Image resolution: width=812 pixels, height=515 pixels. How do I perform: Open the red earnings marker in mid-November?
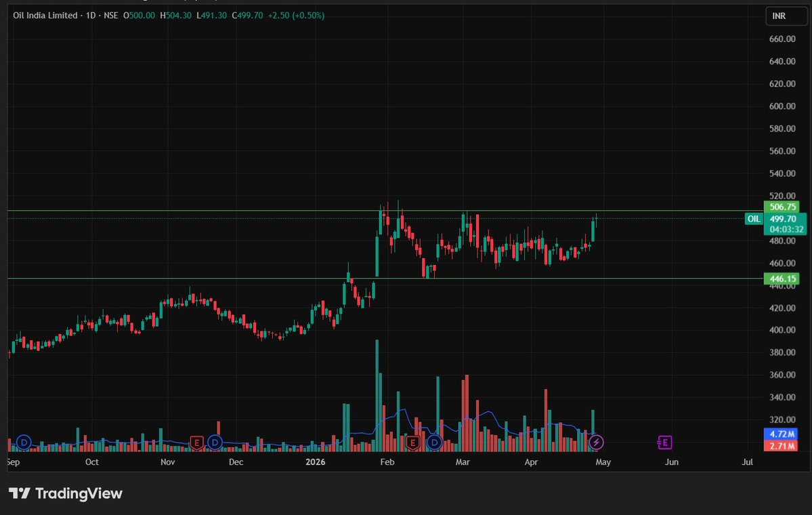(x=196, y=442)
